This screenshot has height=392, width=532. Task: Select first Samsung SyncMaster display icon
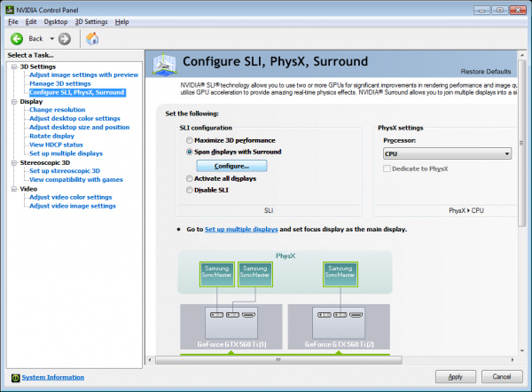tap(217, 274)
